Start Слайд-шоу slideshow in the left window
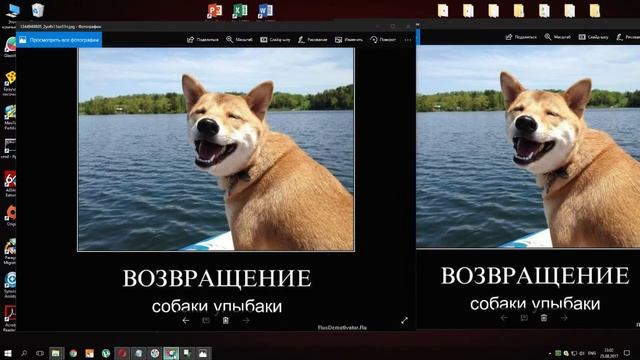Image resolution: width=640 pixels, height=360 pixels. click(x=276, y=40)
